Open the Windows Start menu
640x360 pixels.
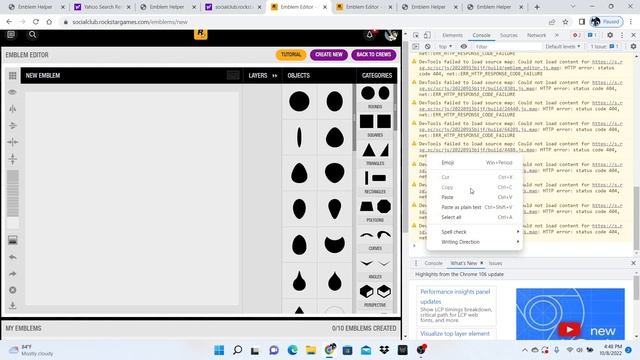point(219,350)
